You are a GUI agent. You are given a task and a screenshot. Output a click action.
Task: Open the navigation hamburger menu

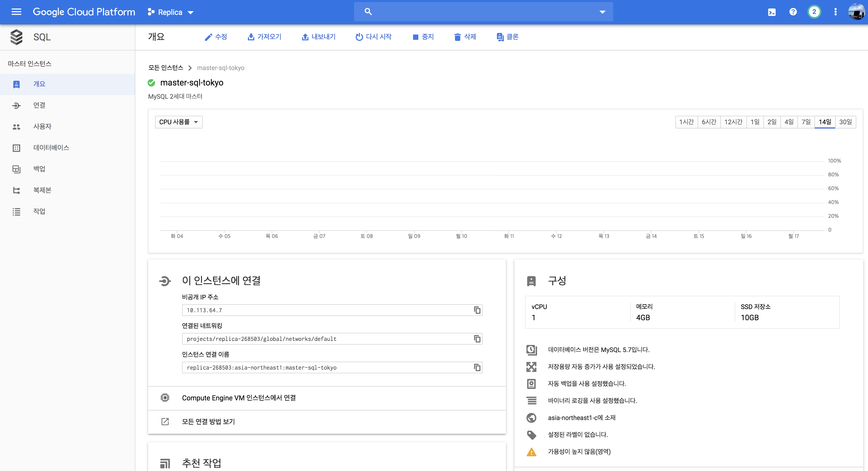tap(16, 12)
